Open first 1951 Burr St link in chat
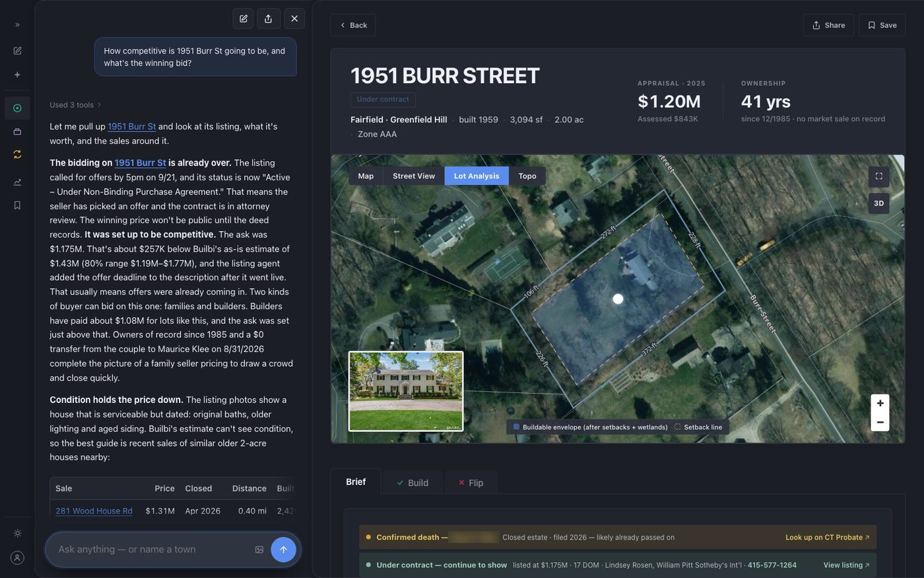 131,126
